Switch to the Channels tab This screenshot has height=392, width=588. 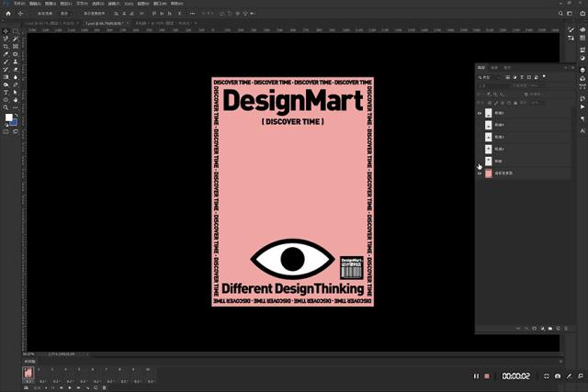(494, 67)
